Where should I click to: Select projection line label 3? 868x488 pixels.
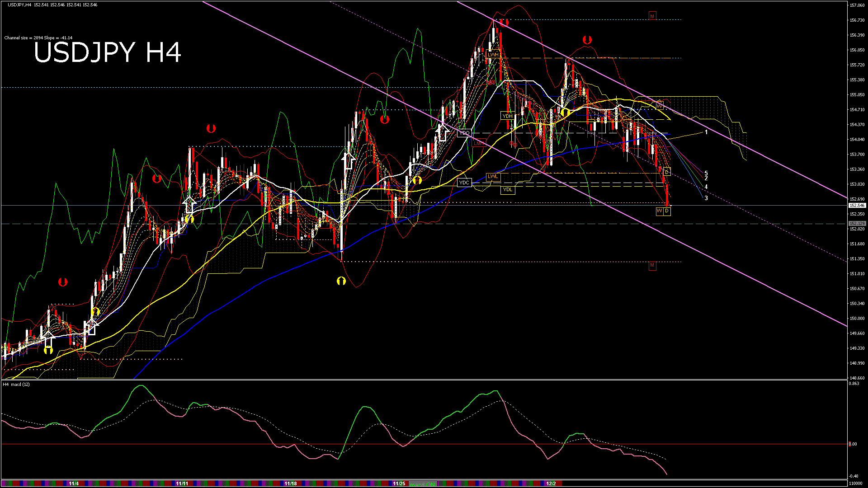pyautogui.click(x=706, y=198)
